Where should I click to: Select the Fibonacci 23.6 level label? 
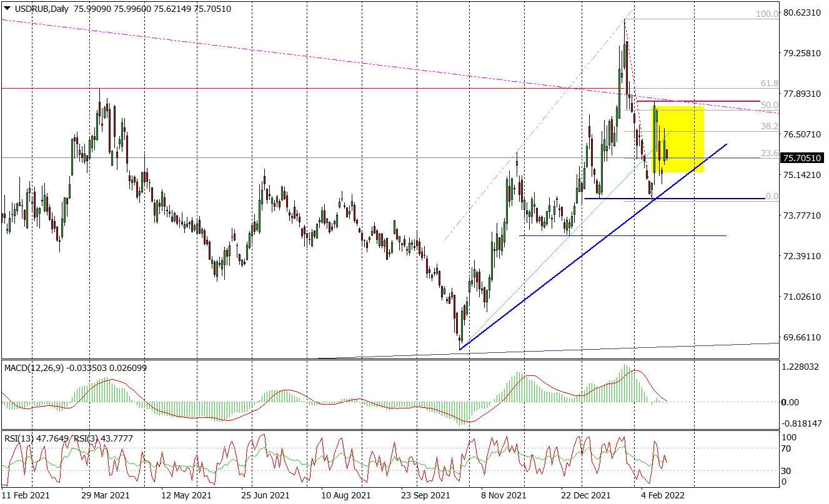coord(770,152)
